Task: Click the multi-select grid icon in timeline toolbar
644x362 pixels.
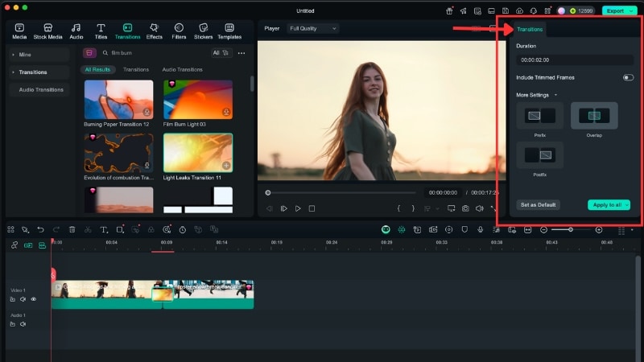Action: click(x=10, y=229)
